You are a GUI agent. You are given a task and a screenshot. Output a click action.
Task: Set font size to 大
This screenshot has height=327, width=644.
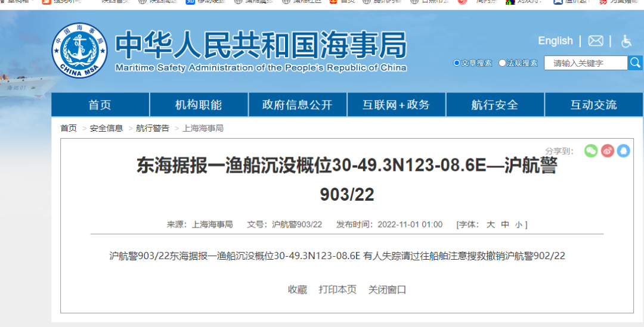point(490,225)
